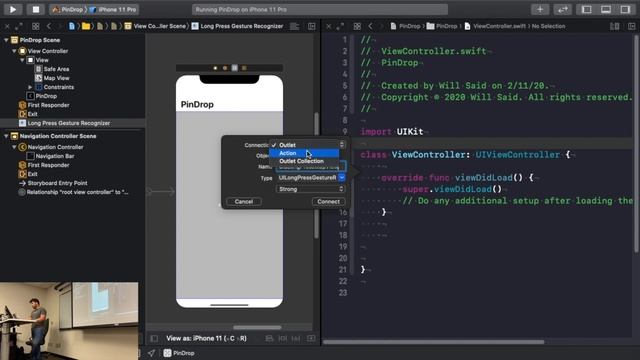
Task: Collapse the Navigation Controller disclosure triangle
Action: tap(14, 147)
